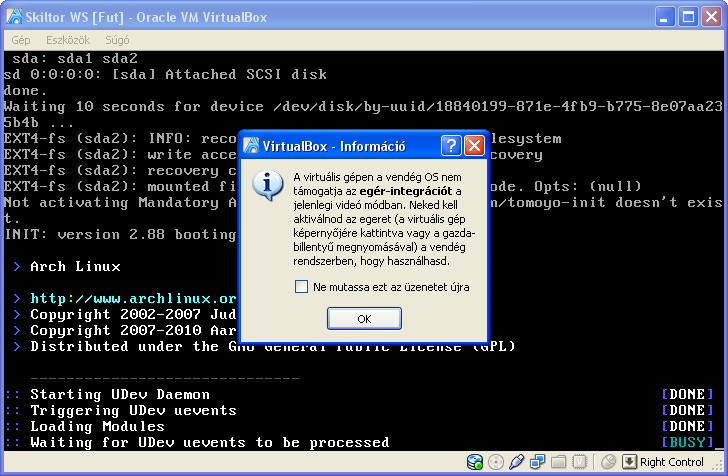Image resolution: width=728 pixels, height=476 pixels.
Task: Click the hard disk activity status icon
Action: (475, 462)
